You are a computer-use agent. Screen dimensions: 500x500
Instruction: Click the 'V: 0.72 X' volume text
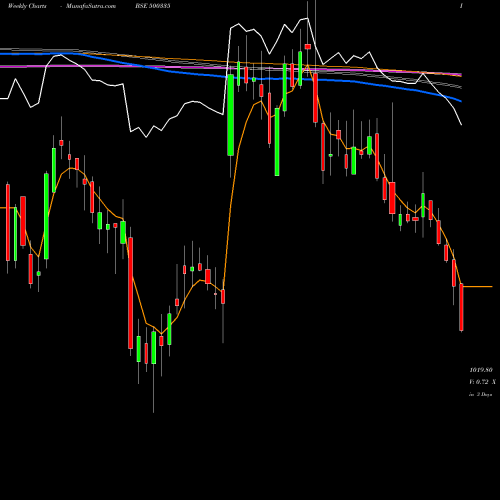point(482,382)
